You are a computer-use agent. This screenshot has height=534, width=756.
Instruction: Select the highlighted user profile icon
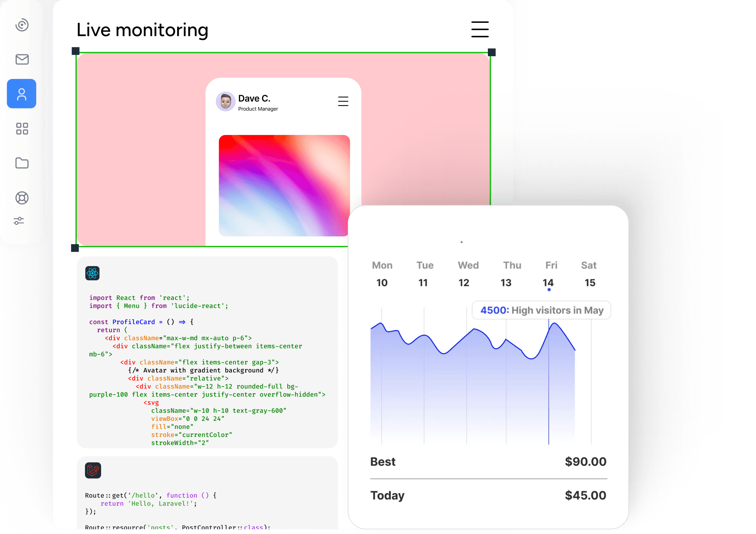point(22,94)
